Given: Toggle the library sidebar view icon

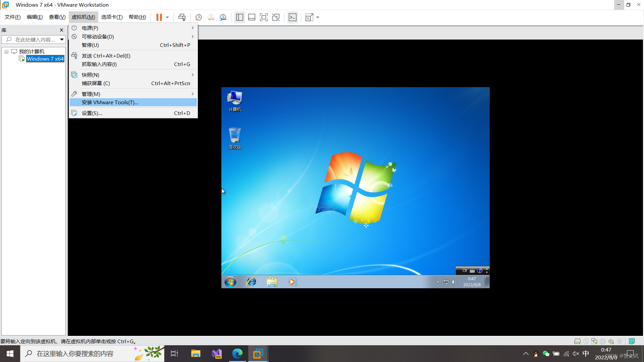Looking at the screenshot, I should (x=239, y=17).
